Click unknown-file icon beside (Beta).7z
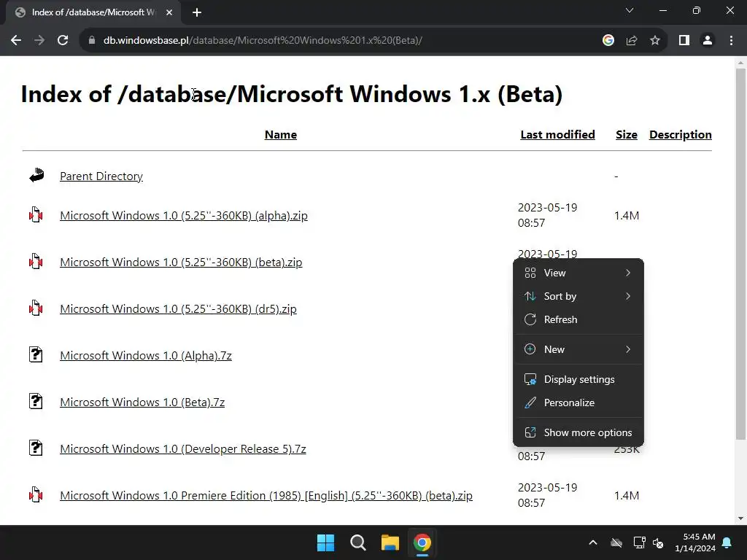This screenshot has width=747, height=560. tap(36, 402)
